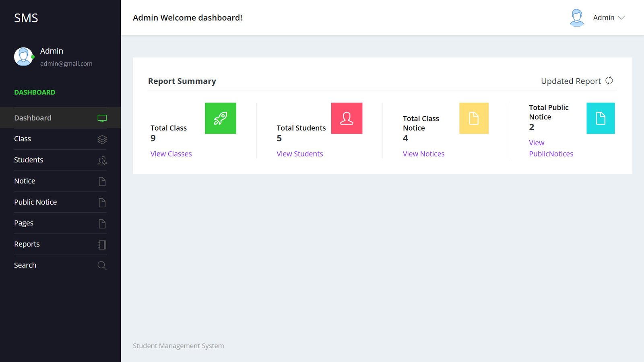This screenshot has height=362, width=644.
Task: Click the Total Class label
Action: point(169,128)
